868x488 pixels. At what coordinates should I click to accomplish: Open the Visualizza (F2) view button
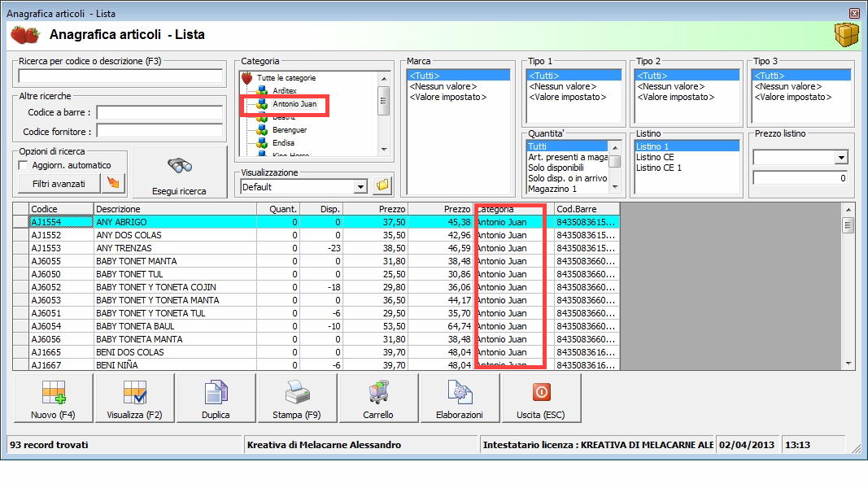point(134,399)
